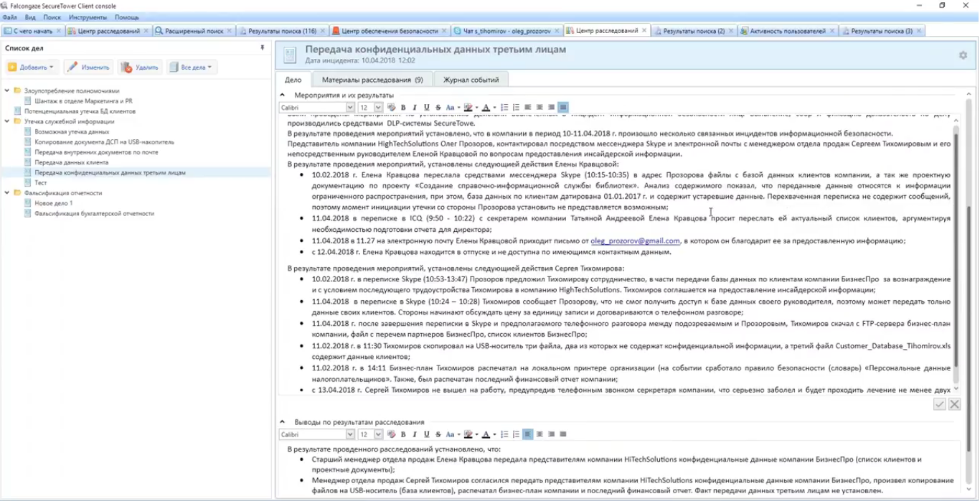Image resolution: width=980 pixels, height=504 pixels.
Task: Click the case document icon in header
Action: pos(289,55)
